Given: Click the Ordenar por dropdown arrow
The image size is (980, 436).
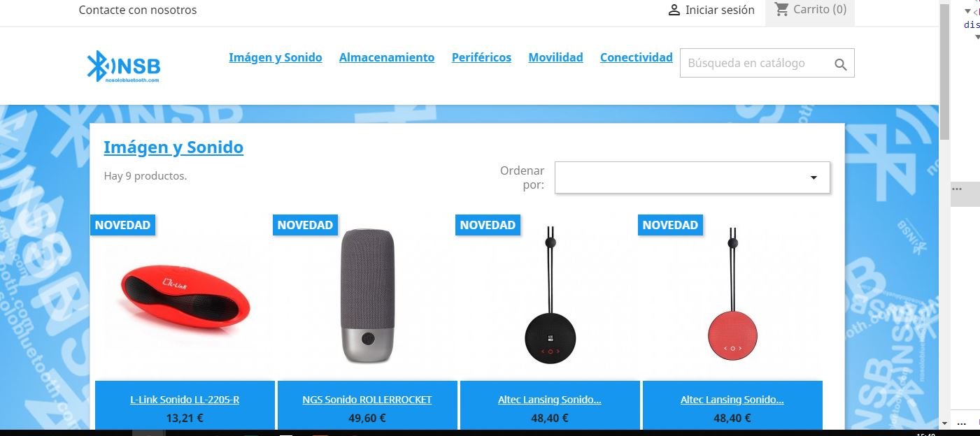Looking at the screenshot, I should coord(814,177).
